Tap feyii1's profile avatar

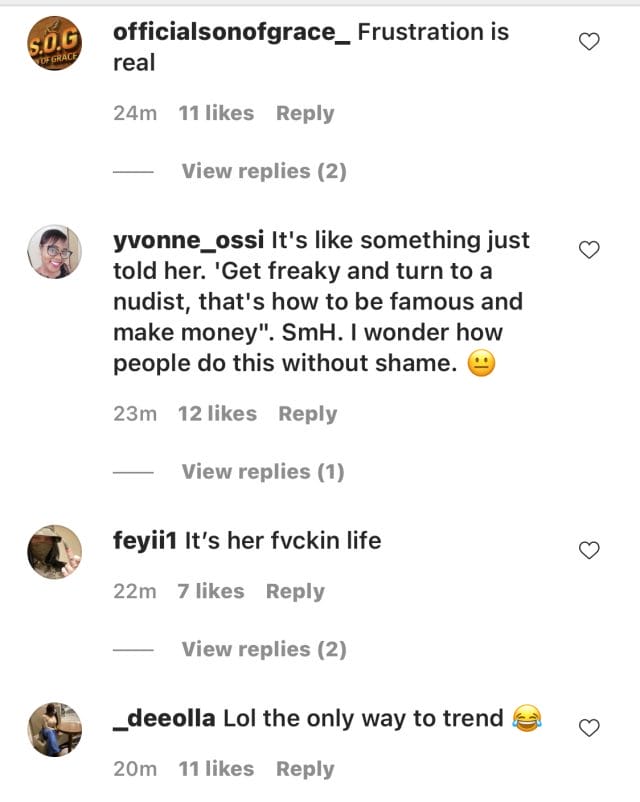(54, 551)
